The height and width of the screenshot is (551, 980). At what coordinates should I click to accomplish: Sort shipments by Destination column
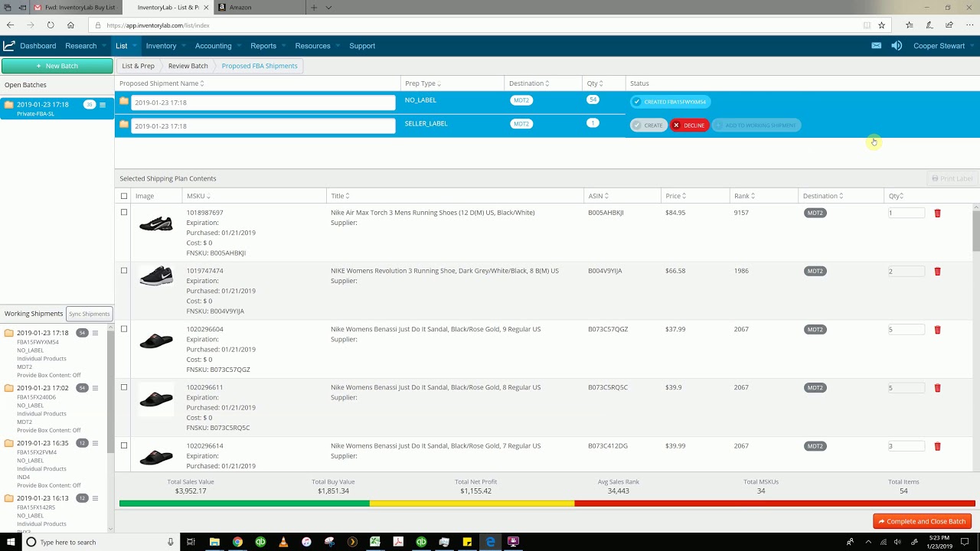click(529, 83)
